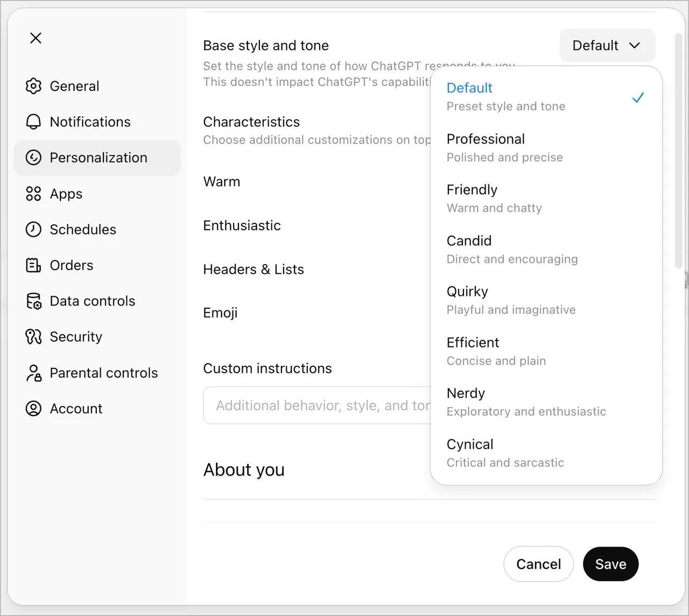Choose the Friendly warm and chatty style
This screenshot has height=616, width=689.
click(494, 199)
